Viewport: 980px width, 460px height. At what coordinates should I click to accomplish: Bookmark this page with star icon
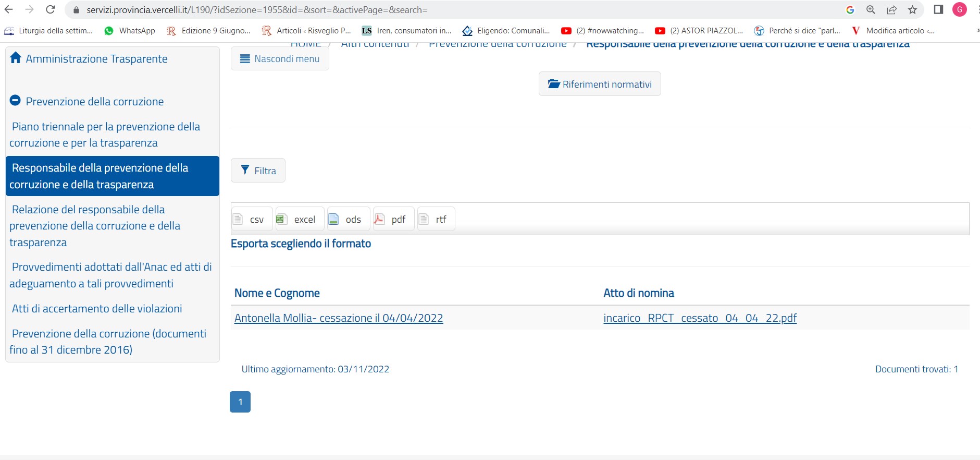click(x=912, y=10)
